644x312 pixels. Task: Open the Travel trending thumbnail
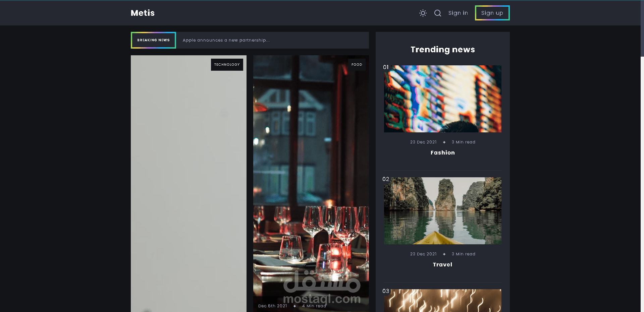[443, 211]
